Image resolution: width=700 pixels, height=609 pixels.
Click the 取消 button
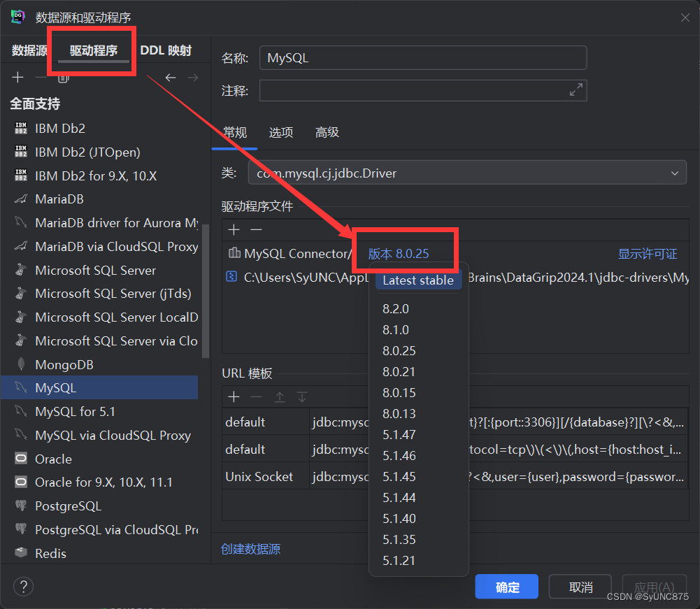(580, 587)
